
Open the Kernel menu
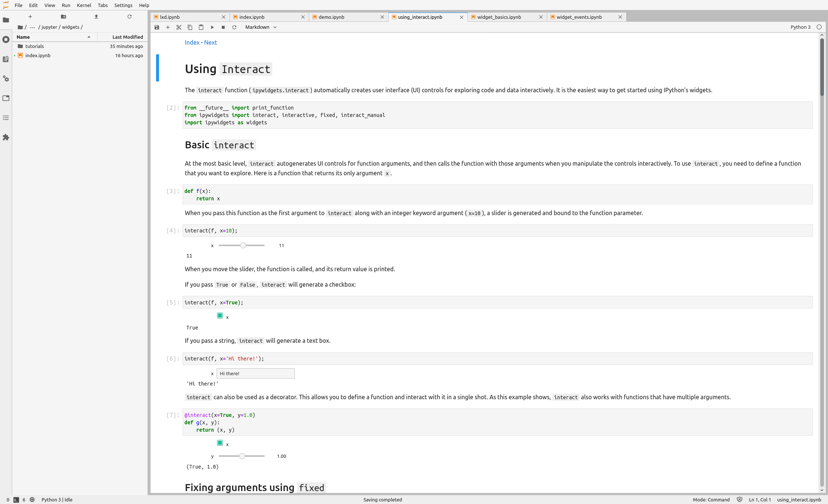tap(84, 5)
